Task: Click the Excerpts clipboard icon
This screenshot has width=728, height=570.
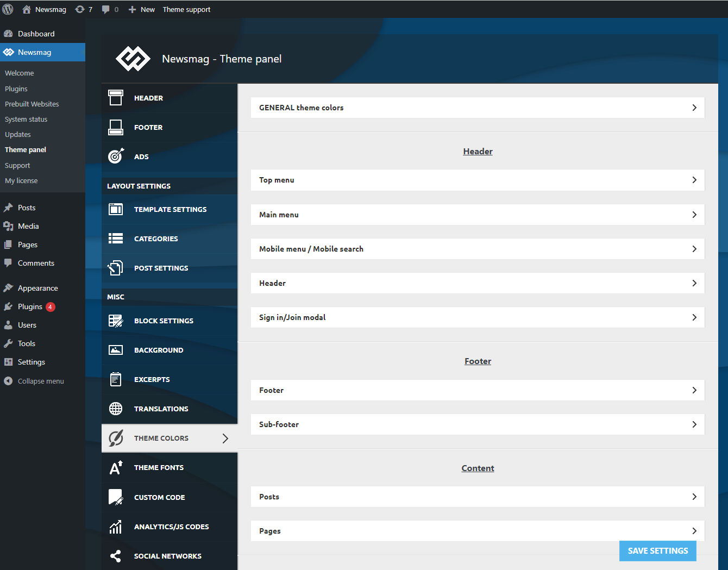Action: tap(116, 379)
